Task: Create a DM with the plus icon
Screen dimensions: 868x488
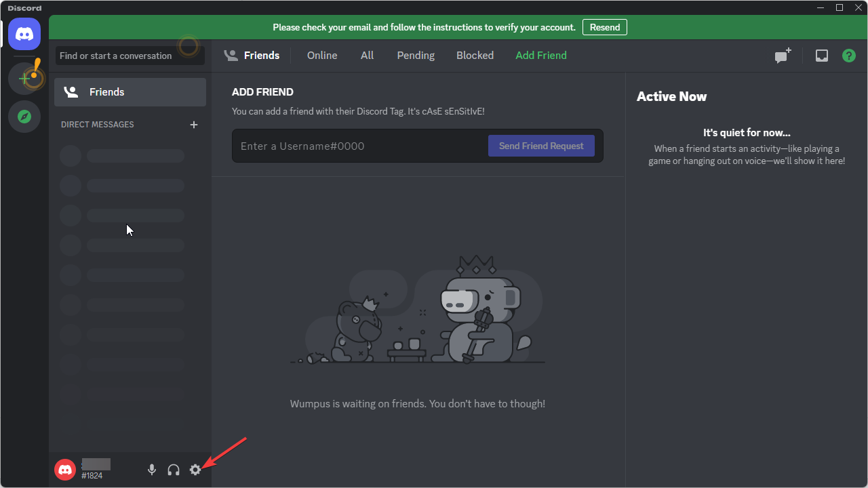Action: pyautogui.click(x=194, y=125)
